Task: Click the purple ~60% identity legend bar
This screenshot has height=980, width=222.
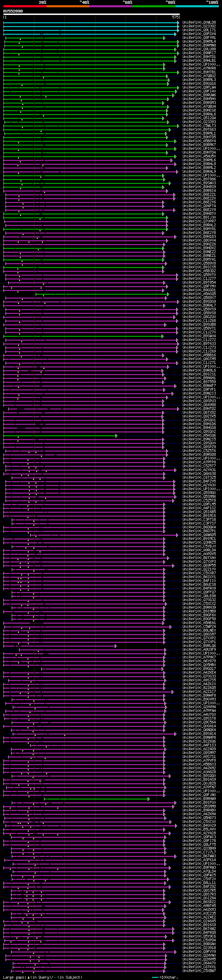Action: [x=111, y=6]
